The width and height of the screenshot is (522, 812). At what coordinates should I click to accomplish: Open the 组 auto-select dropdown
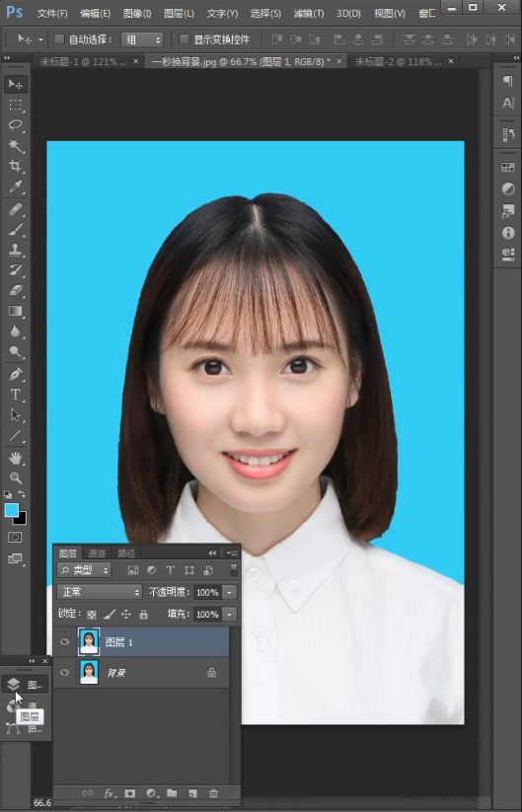142,39
